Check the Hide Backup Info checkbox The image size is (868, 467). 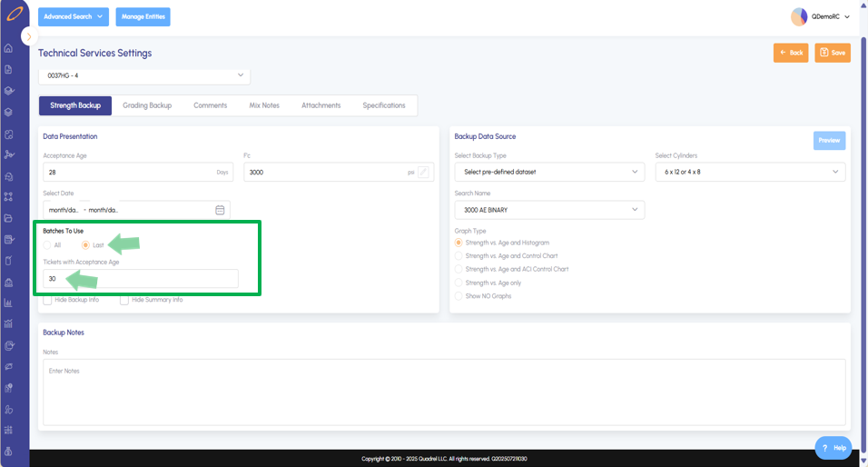click(47, 300)
